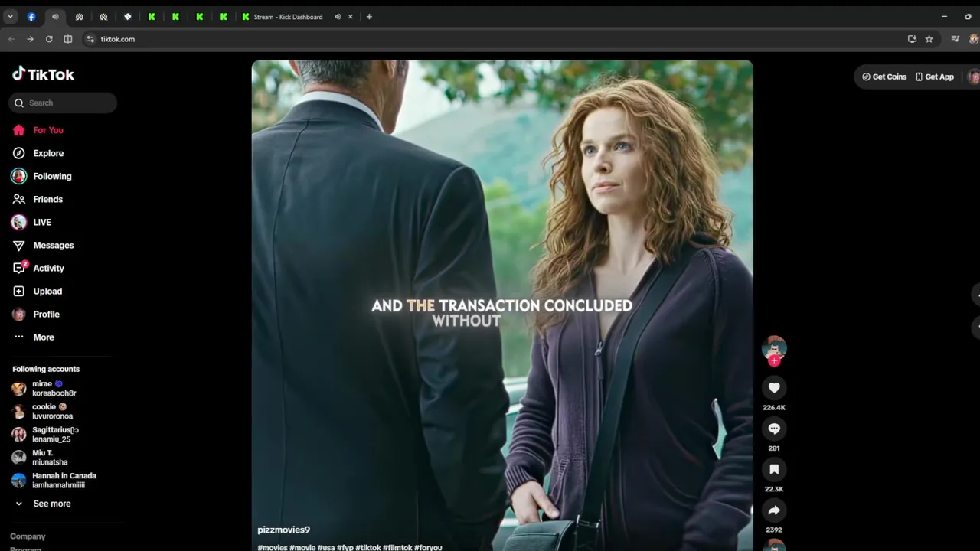Click the Search input field
Screen dimensions: 980x551
click(x=63, y=103)
